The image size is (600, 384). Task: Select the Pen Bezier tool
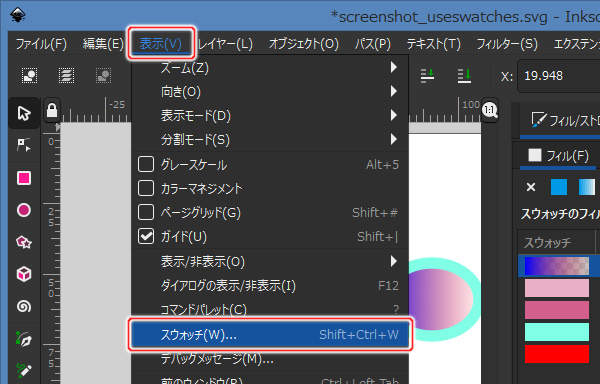(x=24, y=339)
